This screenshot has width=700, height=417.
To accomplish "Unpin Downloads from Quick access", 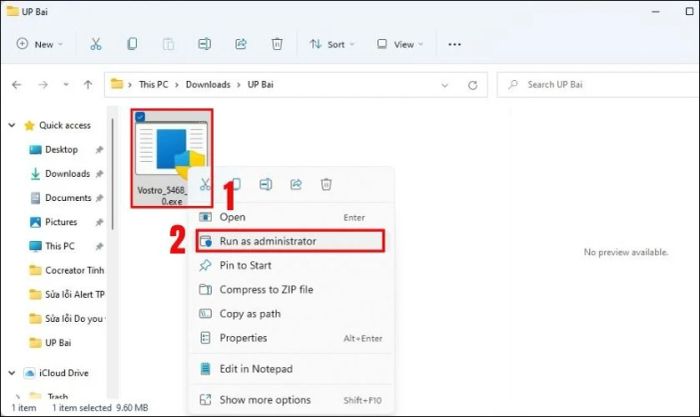I will [x=99, y=174].
